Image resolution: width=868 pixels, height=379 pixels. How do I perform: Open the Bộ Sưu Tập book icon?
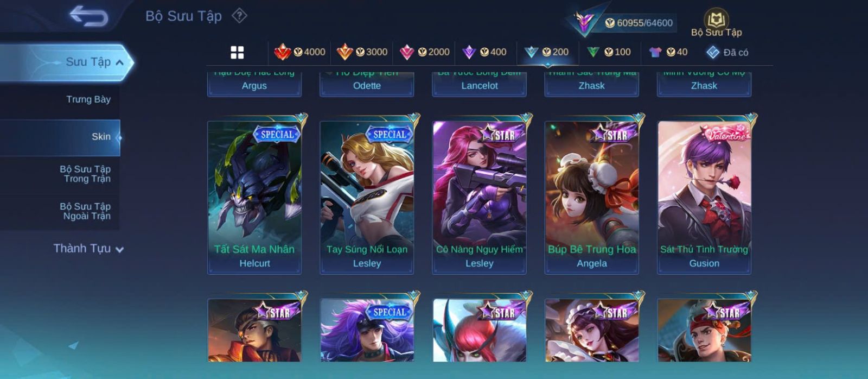click(x=716, y=23)
